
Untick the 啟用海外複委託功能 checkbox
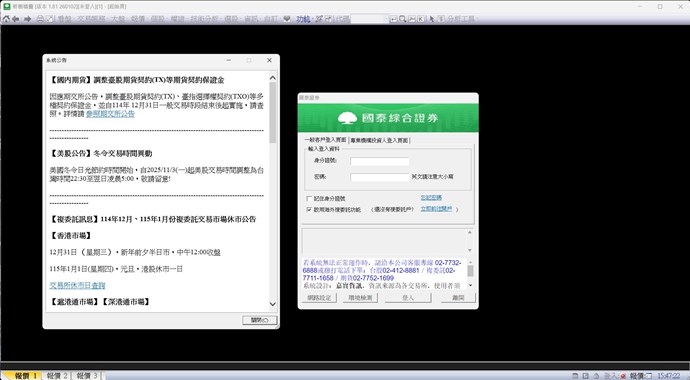pos(309,210)
